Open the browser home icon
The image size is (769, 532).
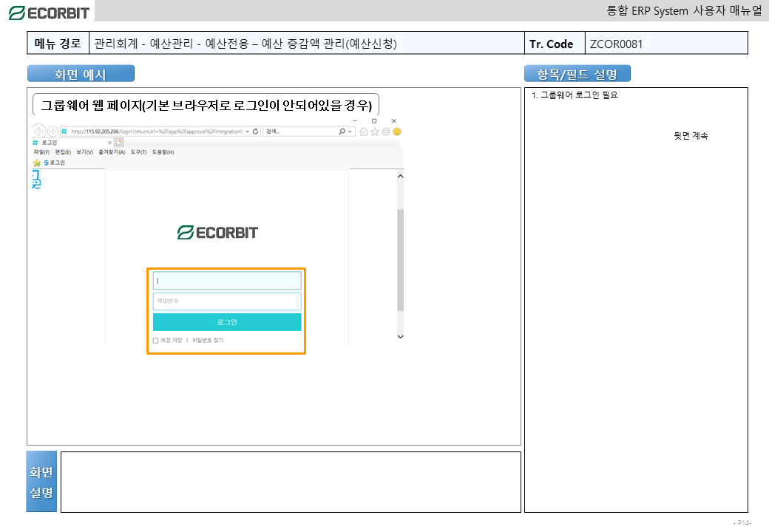[x=364, y=132]
